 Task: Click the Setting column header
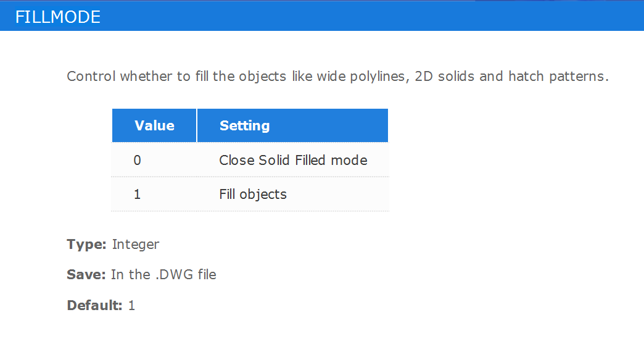[292, 125]
